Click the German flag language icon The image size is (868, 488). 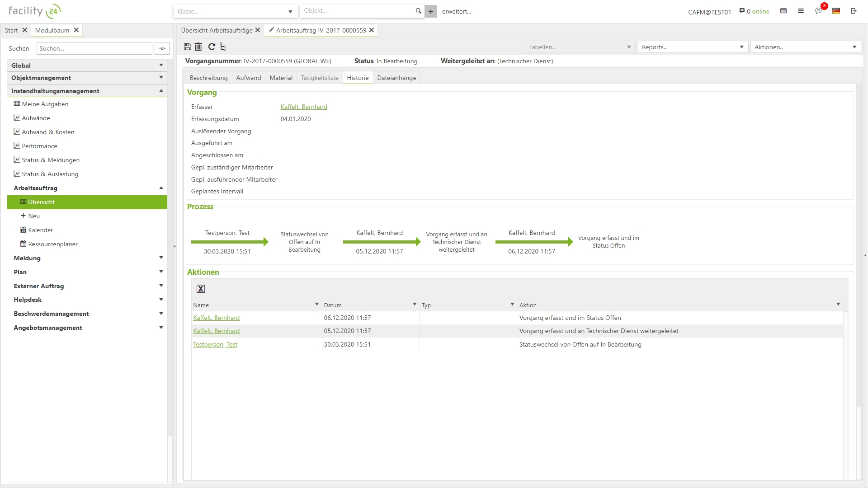(x=836, y=11)
